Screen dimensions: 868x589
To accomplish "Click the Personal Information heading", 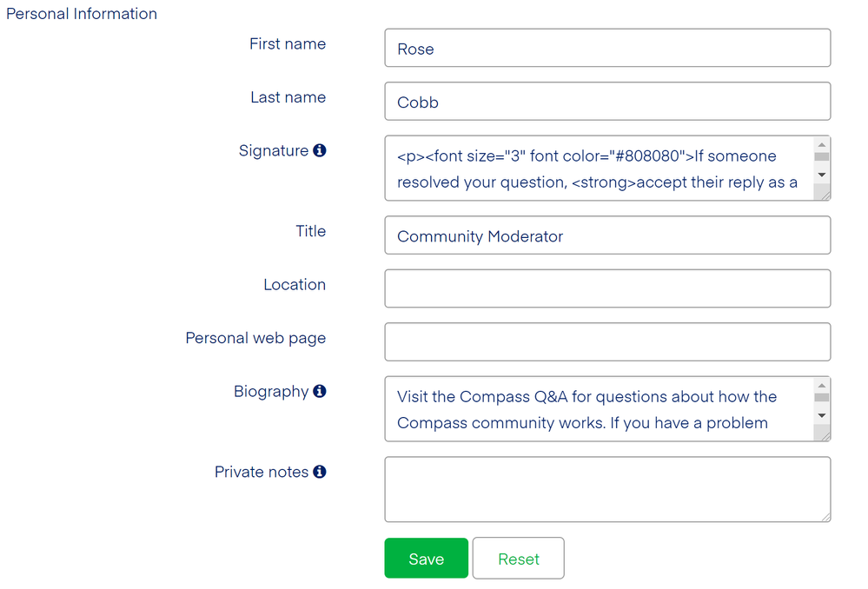I will click(81, 13).
